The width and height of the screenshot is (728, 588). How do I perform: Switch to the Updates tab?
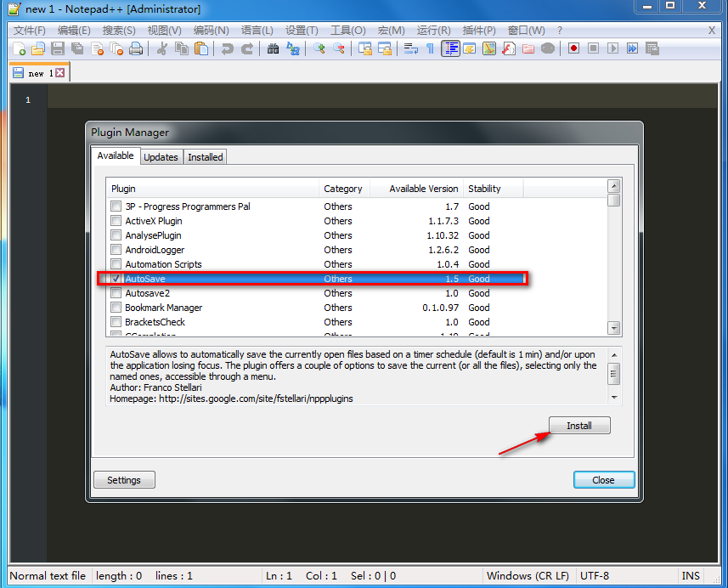click(161, 157)
